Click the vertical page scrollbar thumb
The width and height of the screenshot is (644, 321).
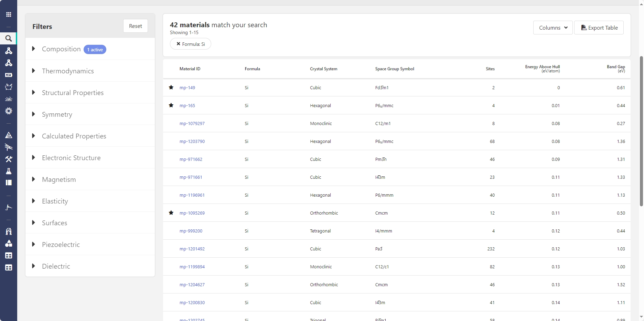[641, 131]
